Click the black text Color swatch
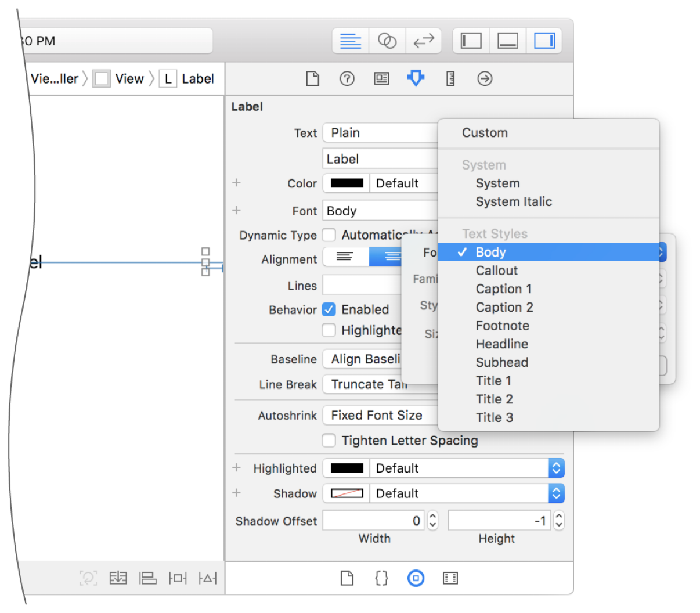The height and width of the screenshot is (613, 700). [x=347, y=183]
